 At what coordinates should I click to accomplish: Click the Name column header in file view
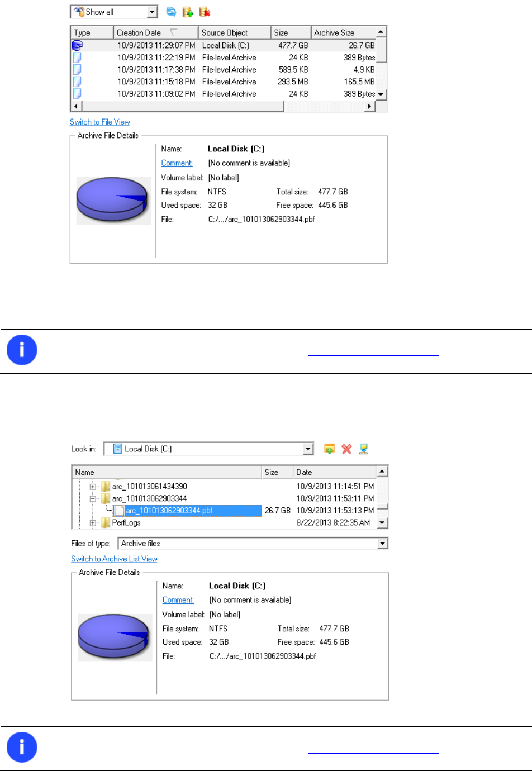(x=167, y=473)
